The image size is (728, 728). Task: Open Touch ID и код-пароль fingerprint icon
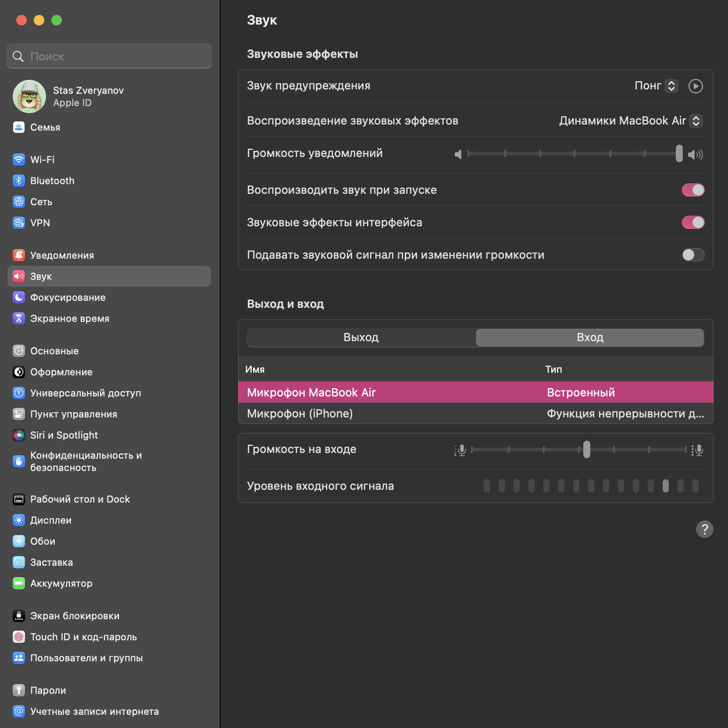(19, 637)
